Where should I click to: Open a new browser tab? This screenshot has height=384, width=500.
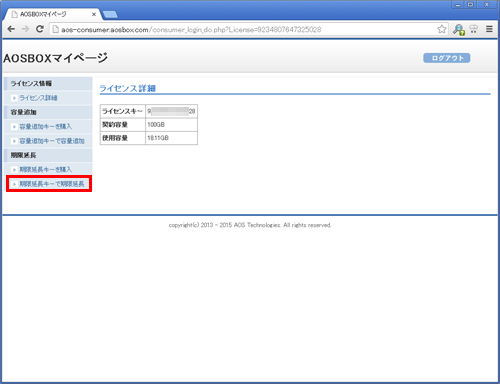pyautogui.click(x=110, y=14)
